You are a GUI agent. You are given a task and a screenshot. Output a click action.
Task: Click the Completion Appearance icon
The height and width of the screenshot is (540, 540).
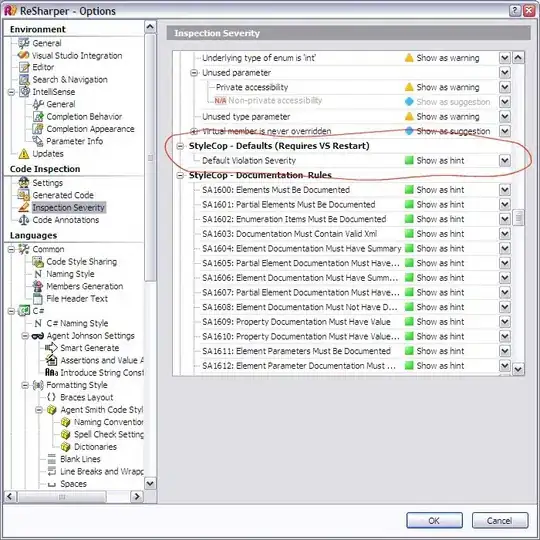click(38, 129)
